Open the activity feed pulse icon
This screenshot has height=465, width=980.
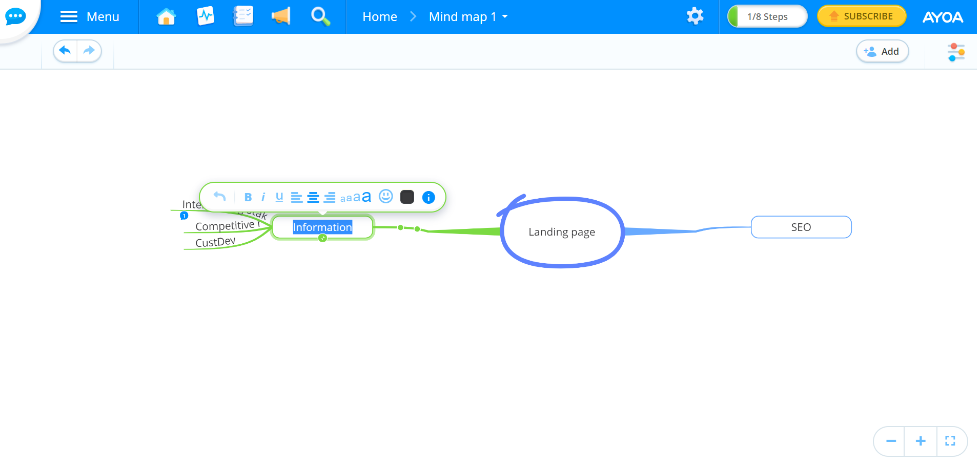tap(205, 16)
